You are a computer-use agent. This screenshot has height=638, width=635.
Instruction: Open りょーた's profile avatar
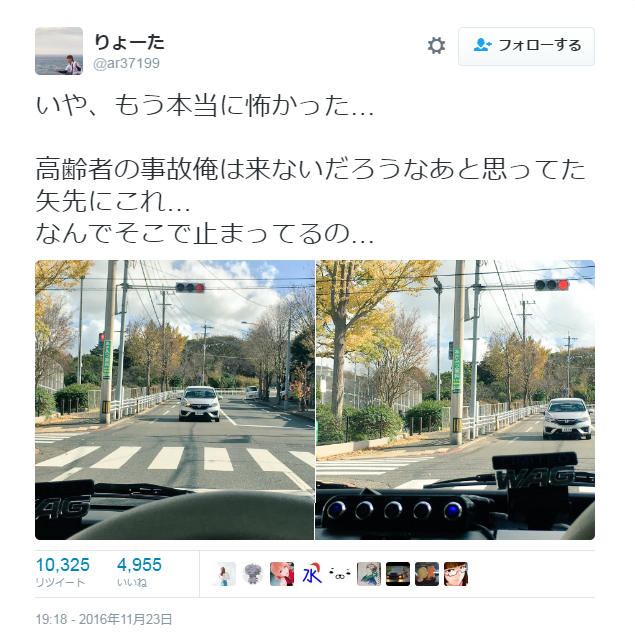(59, 51)
